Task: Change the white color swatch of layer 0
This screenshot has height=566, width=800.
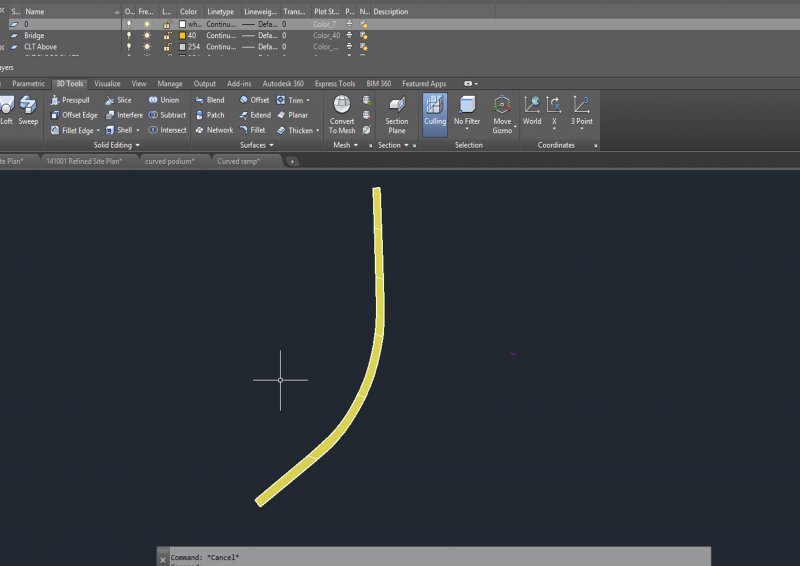Action: coord(182,24)
